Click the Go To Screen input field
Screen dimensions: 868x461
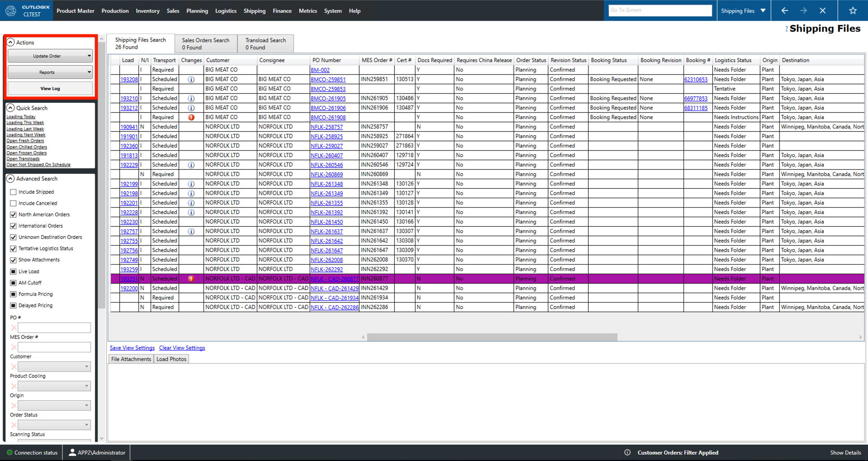tap(660, 10)
